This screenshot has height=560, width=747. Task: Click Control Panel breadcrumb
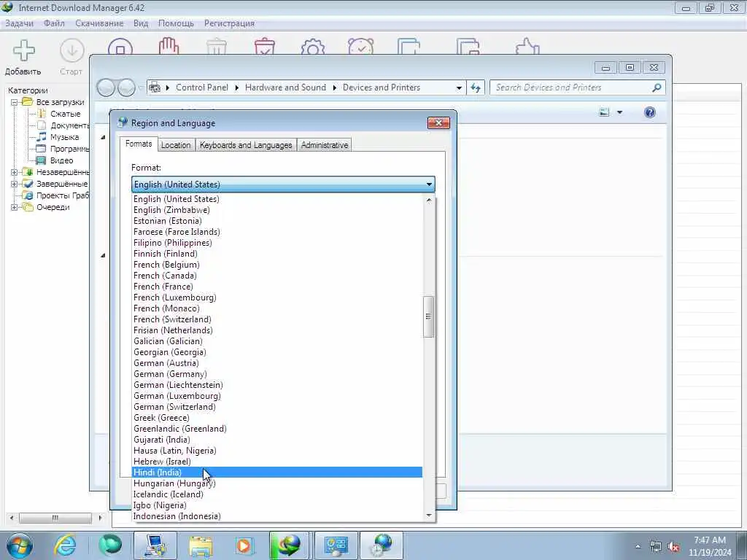(x=202, y=87)
